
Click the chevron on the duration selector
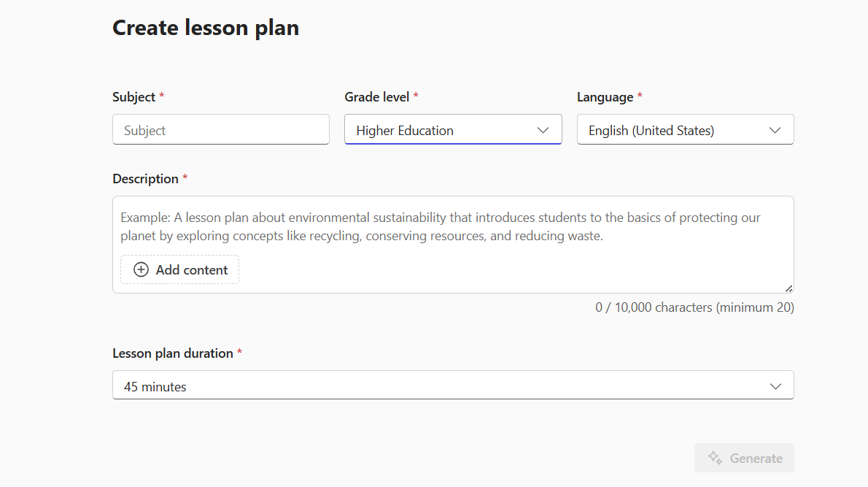tap(775, 385)
